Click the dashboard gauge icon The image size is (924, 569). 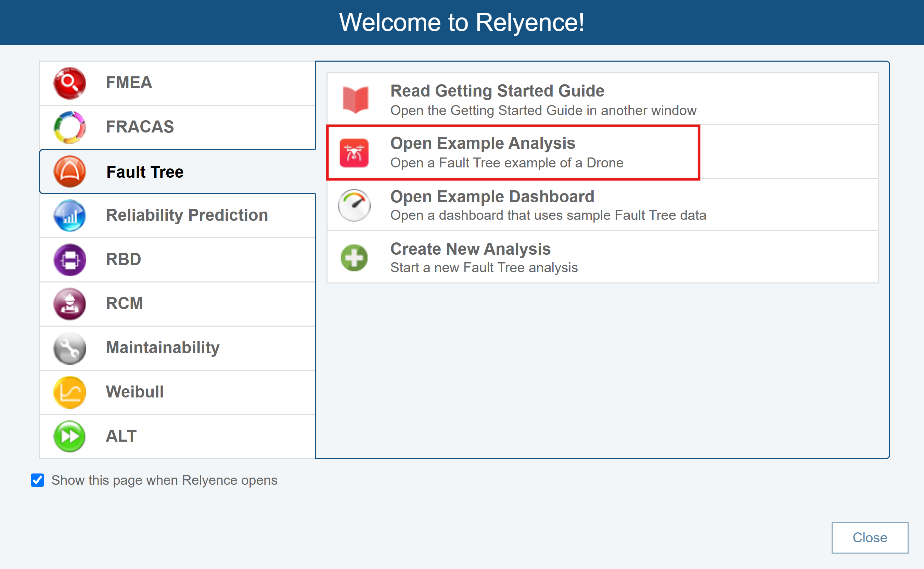tap(354, 205)
